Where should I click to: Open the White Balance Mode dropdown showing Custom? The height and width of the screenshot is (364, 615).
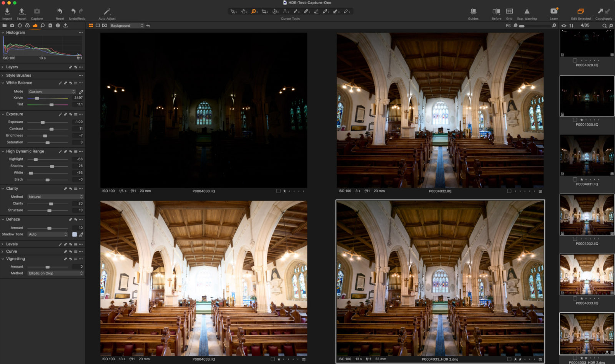pyautogui.click(x=51, y=91)
